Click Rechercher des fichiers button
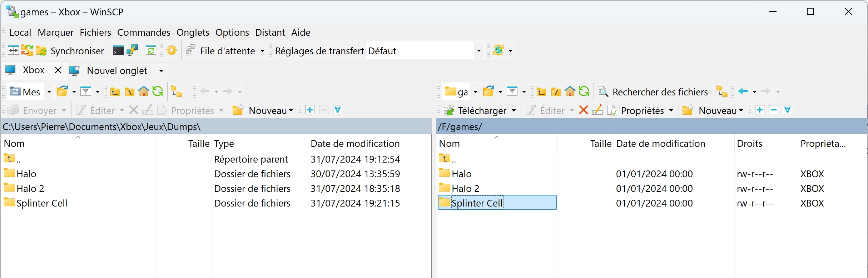 [653, 92]
